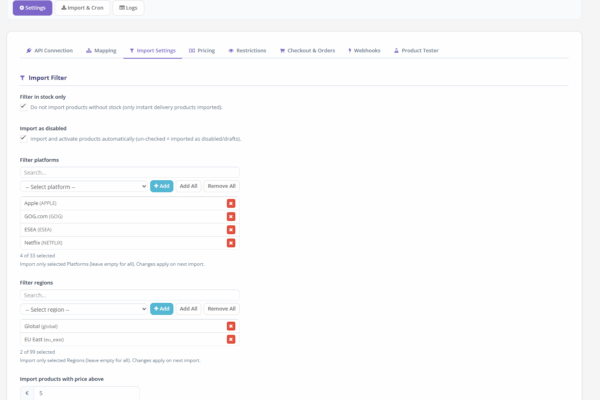Go to Checkout & Orders tab
The image size is (600, 400).
point(307,50)
